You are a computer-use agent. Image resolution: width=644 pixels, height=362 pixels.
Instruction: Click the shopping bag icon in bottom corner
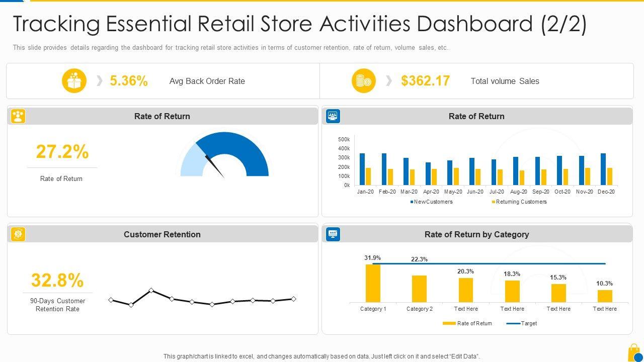click(x=634, y=352)
